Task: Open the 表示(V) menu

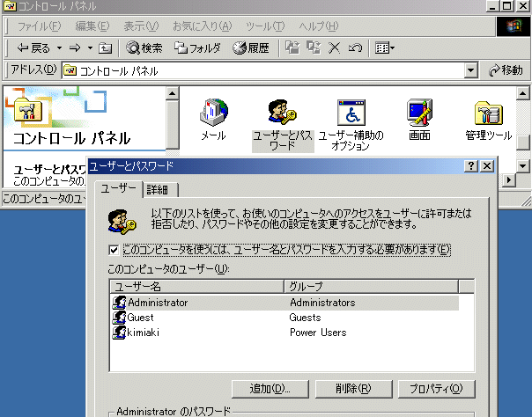Action: 141,26
